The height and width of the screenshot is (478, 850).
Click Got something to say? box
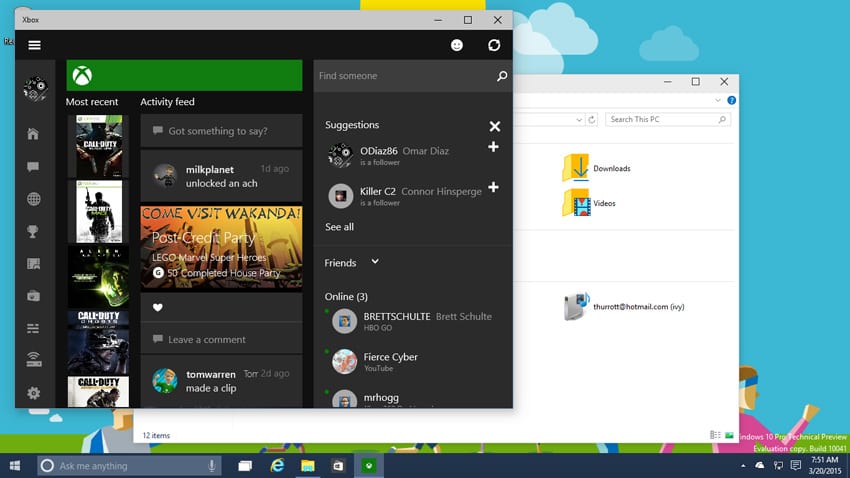[x=221, y=131]
